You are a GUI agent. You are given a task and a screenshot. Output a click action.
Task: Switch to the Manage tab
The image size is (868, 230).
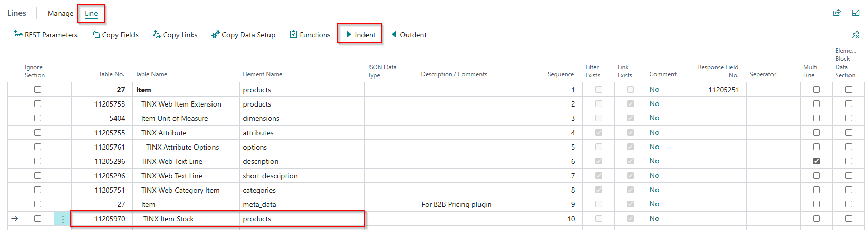pos(61,13)
